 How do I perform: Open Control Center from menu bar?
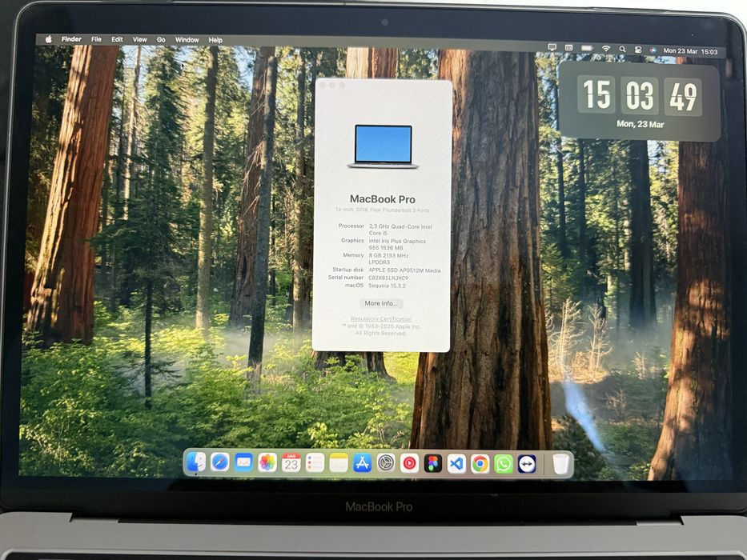coord(638,50)
